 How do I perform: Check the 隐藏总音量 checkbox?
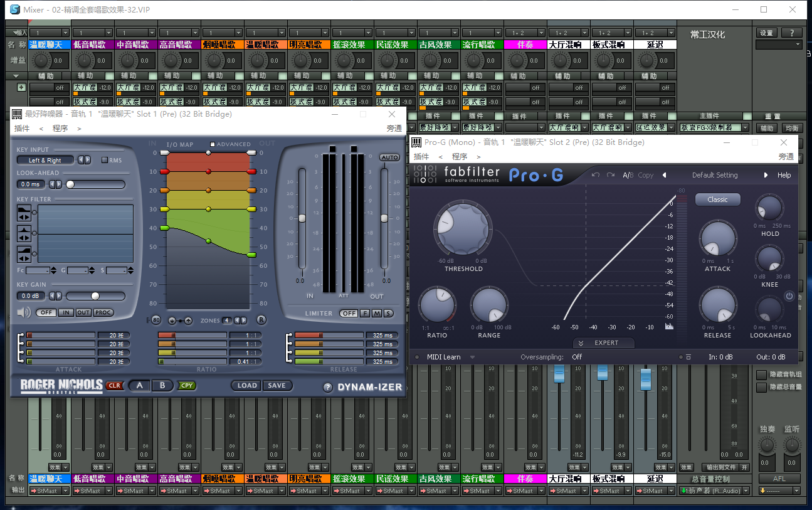[x=761, y=387]
